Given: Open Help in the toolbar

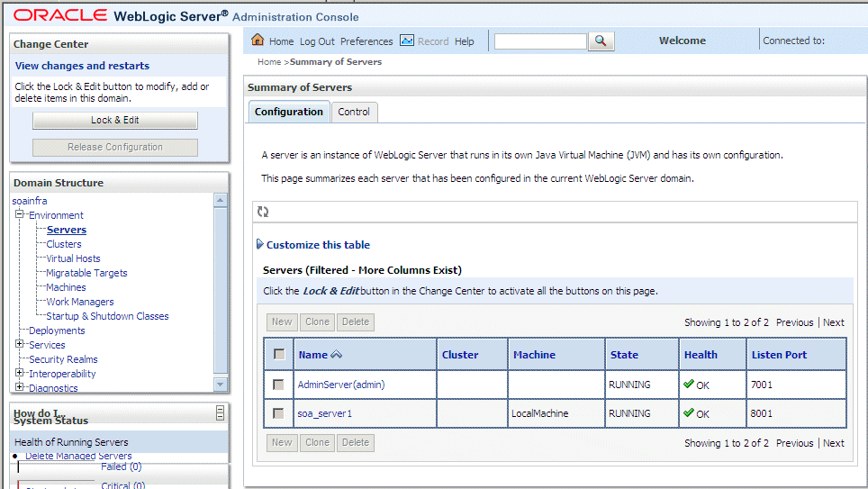Looking at the screenshot, I should click(x=465, y=41).
